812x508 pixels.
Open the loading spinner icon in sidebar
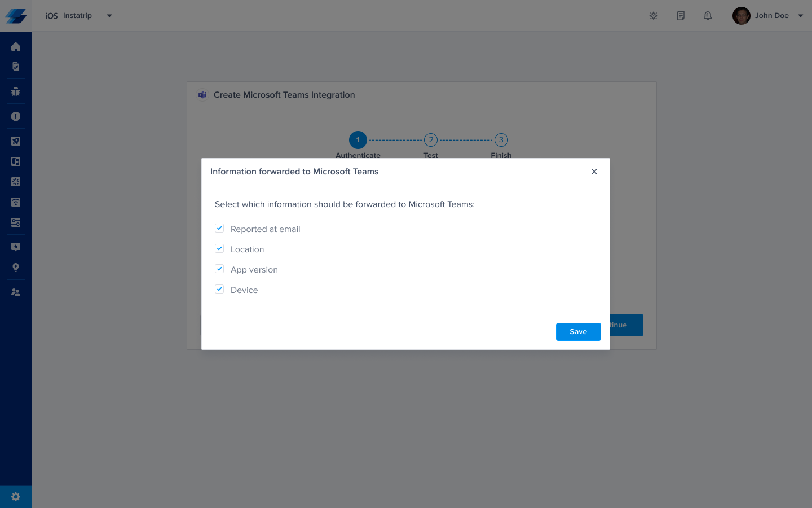16,182
